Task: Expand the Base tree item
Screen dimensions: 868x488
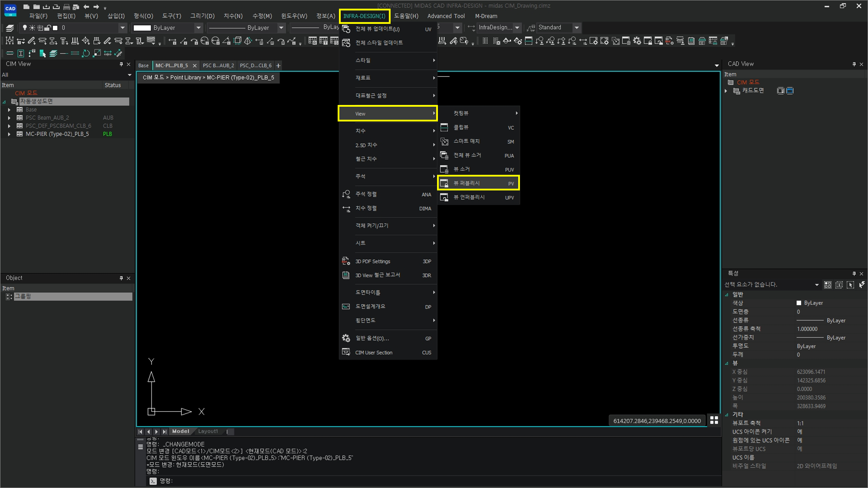Action: 9,110
